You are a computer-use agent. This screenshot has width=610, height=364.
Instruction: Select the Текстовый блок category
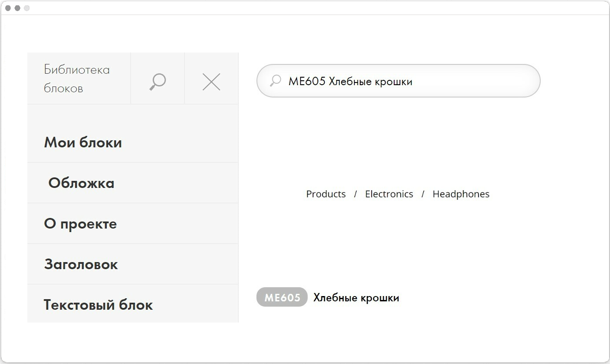click(x=133, y=304)
